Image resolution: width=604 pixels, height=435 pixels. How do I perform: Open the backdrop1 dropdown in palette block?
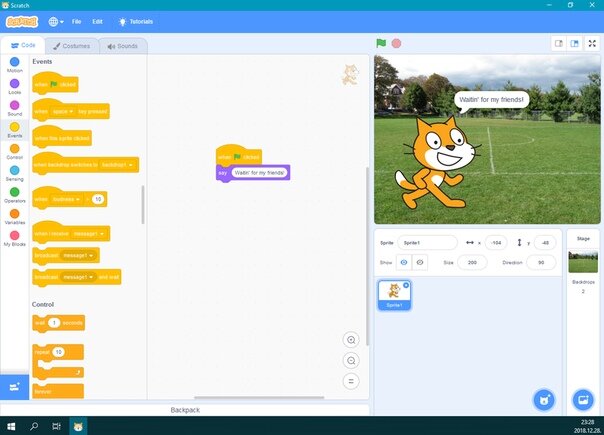(117, 165)
